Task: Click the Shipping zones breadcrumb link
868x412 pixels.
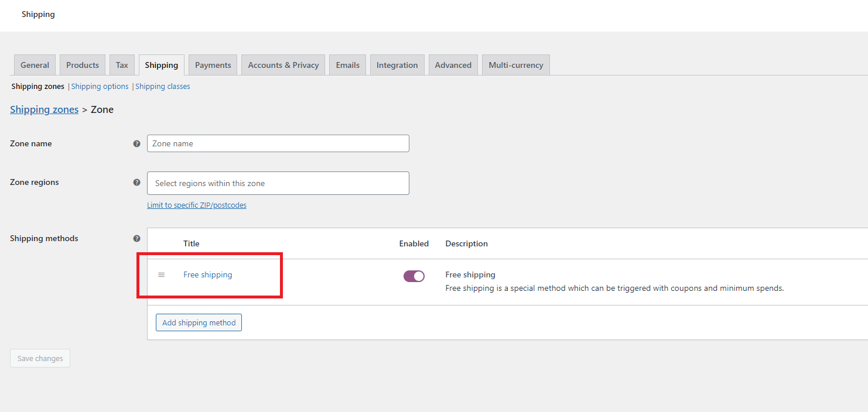Action: point(44,109)
